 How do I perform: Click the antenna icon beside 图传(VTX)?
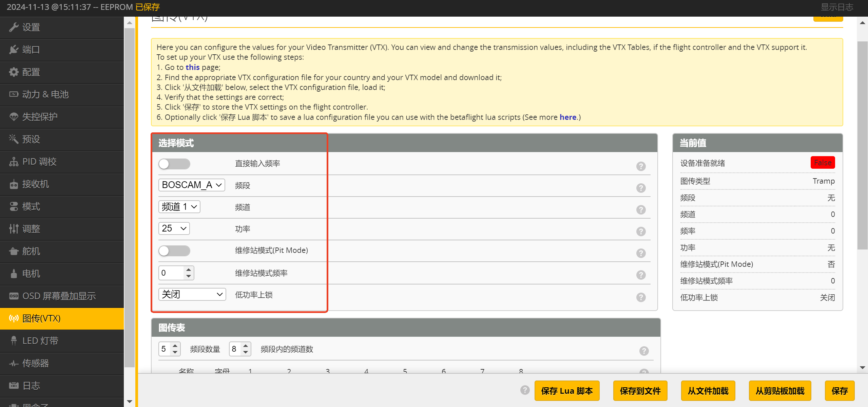[x=14, y=318]
